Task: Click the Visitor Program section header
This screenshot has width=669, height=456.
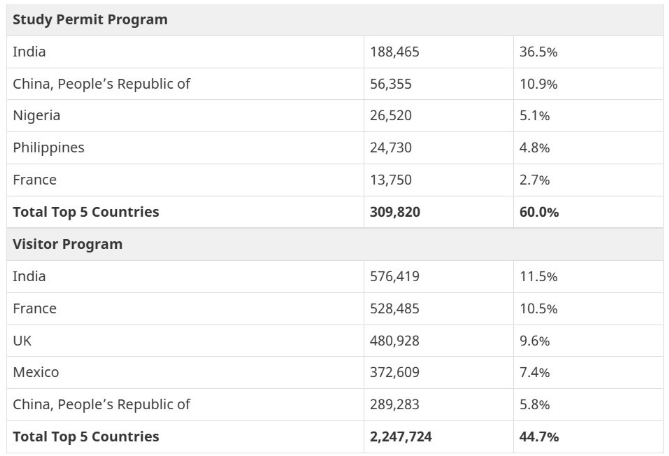Action: tap(68, 244)
